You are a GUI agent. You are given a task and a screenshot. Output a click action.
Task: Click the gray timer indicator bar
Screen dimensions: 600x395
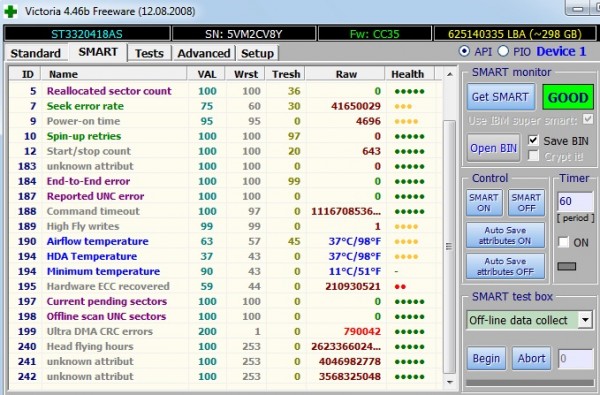[567, 266]
